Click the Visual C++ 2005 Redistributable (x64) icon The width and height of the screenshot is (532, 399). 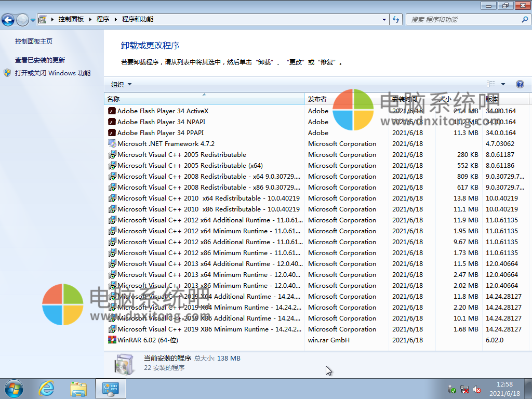click(x=112, y=166)
